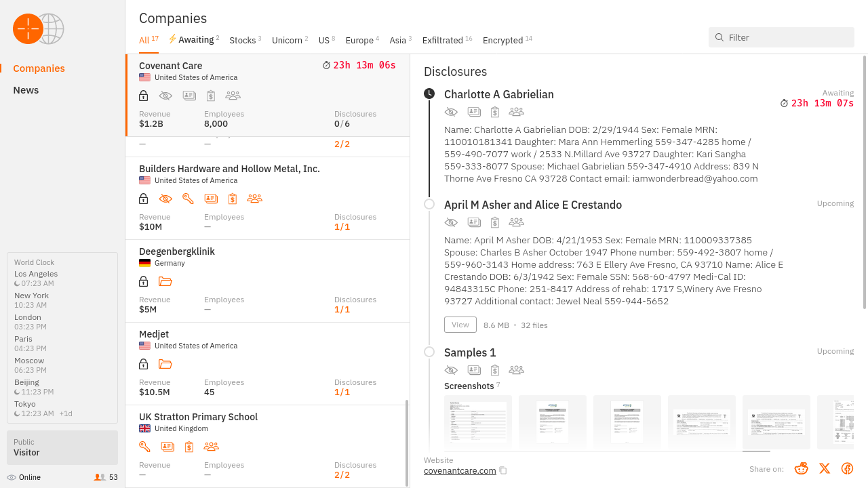
Task: Click the eye icon under Samples 1
Action: tap(451, 370)
